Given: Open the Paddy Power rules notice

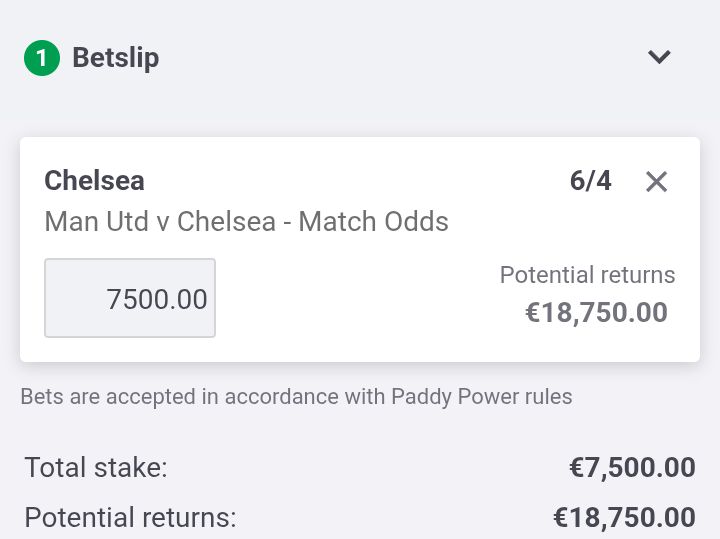Looking at the screenshot, I should point(296,397).
